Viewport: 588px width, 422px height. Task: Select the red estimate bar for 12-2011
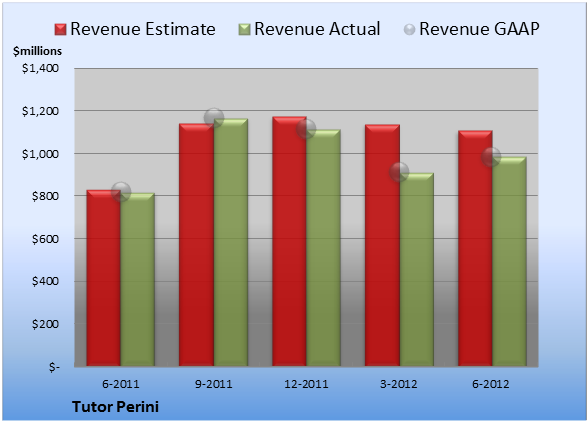click(x=289, y=241)
